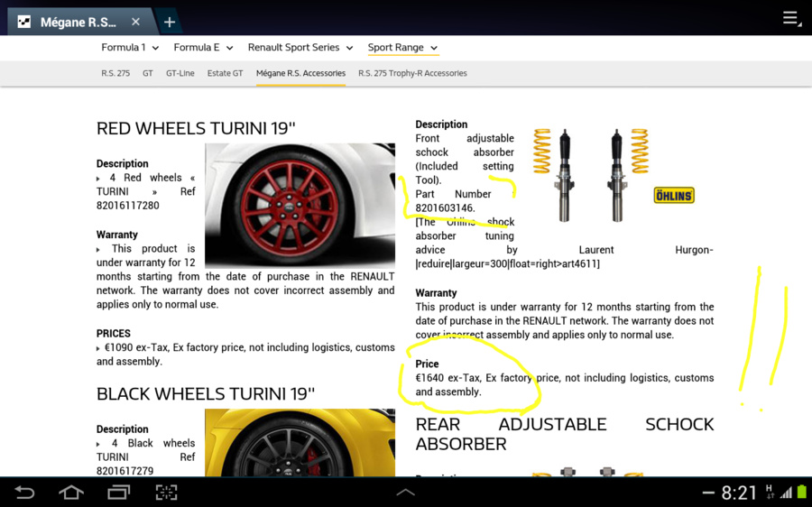Expand the Formula 1 dropdown menu
This screenshot has height=507, width=812.
coord(130,48)
